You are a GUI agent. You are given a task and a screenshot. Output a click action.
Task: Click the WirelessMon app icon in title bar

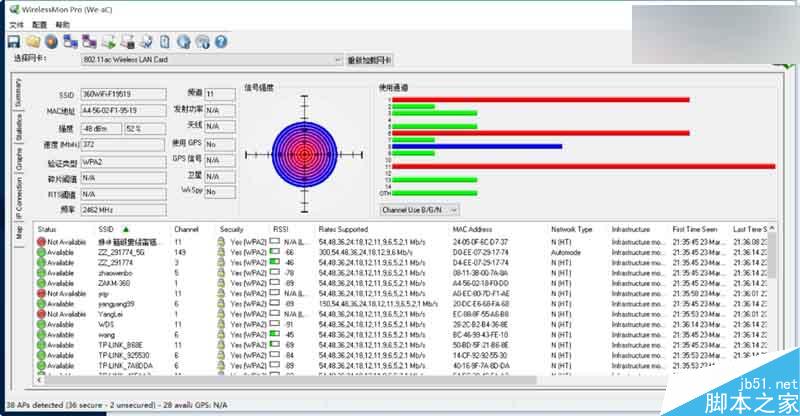14,10
